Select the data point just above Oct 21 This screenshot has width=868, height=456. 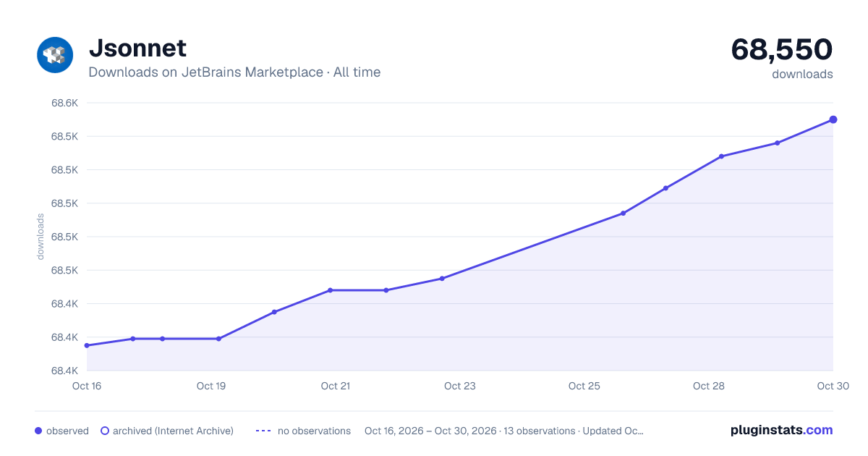click(330, 290)
